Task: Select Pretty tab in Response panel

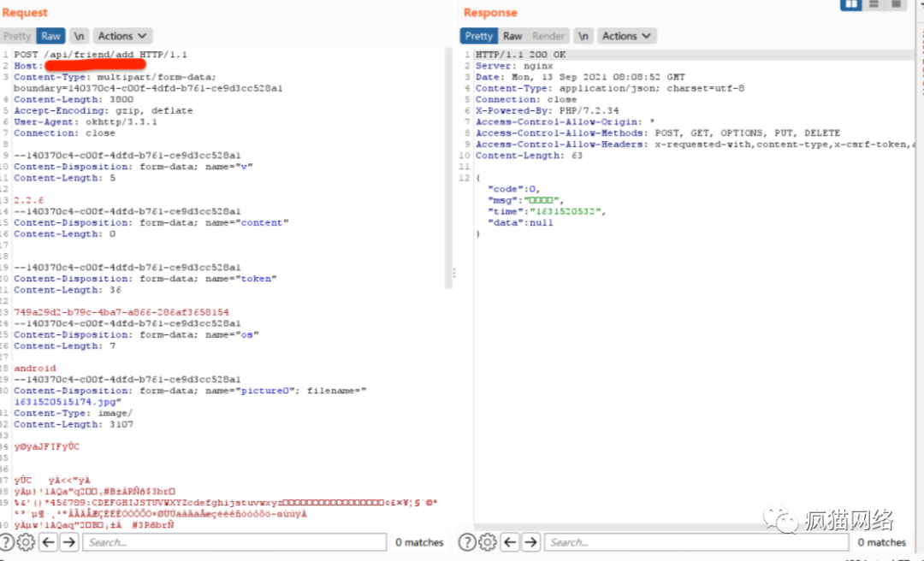Action: tap(478, 36)
